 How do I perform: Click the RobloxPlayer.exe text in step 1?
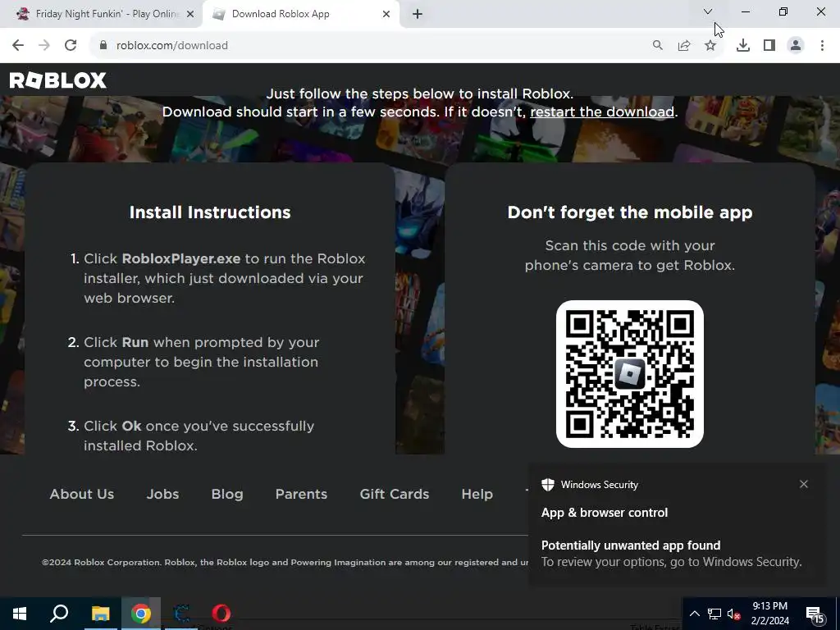181,258
